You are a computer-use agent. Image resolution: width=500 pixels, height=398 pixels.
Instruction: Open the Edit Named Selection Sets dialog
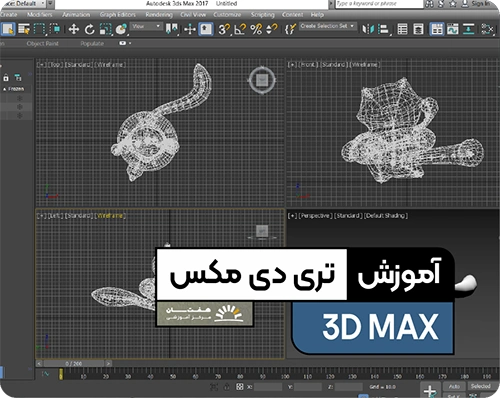[291, 29]
